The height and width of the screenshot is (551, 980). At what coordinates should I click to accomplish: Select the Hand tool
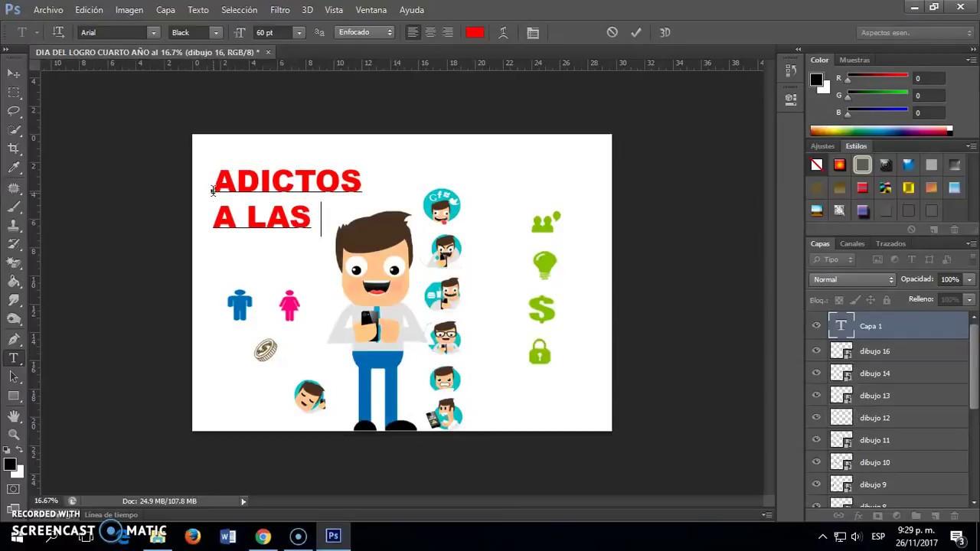point(14,416)
